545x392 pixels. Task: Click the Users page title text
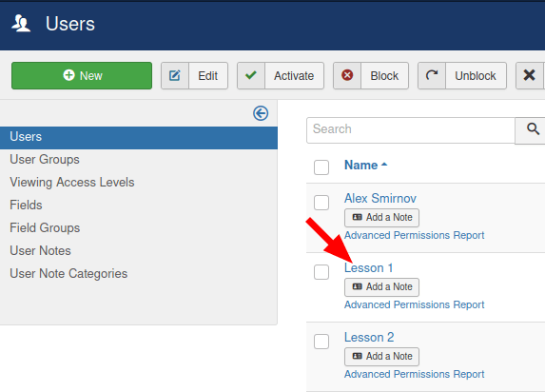coord(70,24)
